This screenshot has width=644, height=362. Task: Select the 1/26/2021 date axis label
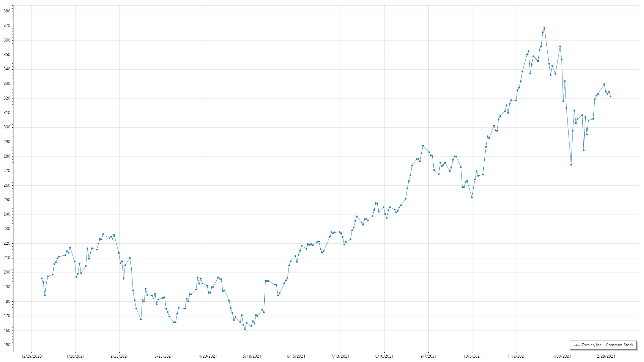point(75,356)
